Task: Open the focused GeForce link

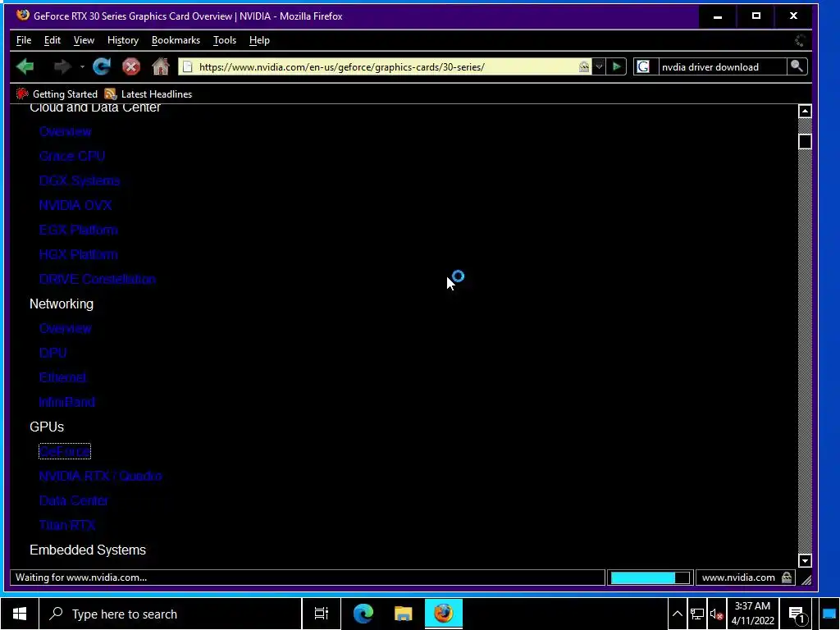Action: [65, 452]
